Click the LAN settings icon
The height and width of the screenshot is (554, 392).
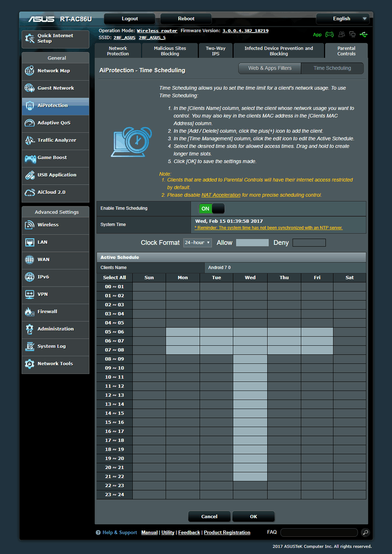pyautogui.click(x=30, y=242)
